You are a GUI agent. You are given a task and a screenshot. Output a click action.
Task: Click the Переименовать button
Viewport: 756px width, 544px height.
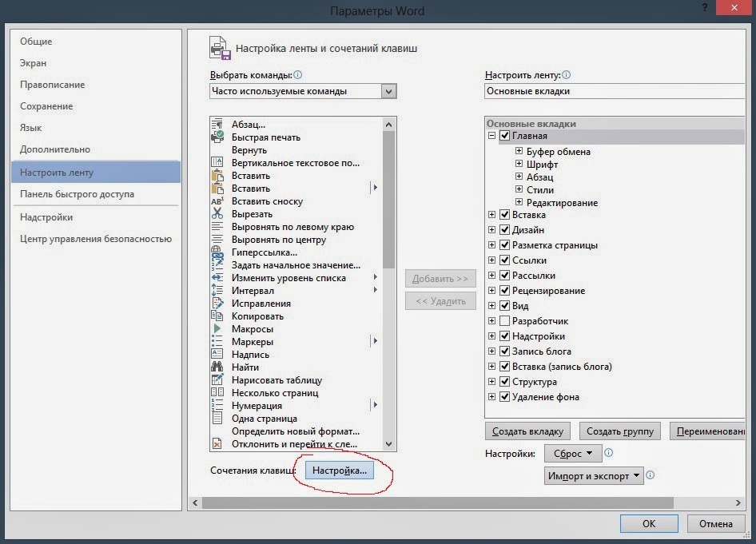[708, 431]
